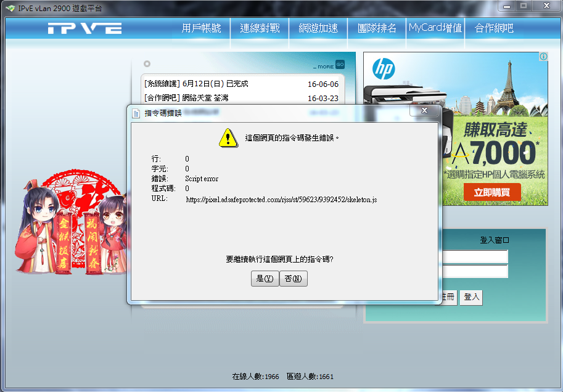Click the ad info icon on HP banner
Viewport: 563px width, 392px height.
(544, 56)
